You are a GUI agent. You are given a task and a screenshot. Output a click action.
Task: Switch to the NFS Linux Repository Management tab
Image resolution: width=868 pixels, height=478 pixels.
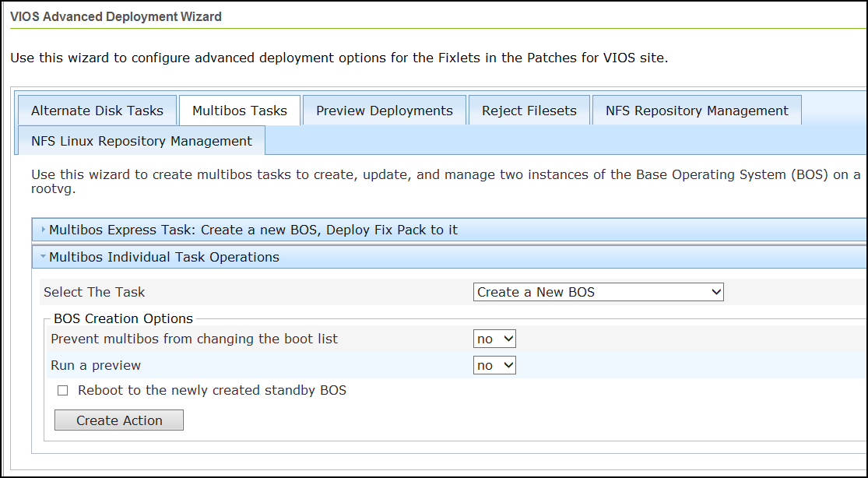[x=140, y=141]
